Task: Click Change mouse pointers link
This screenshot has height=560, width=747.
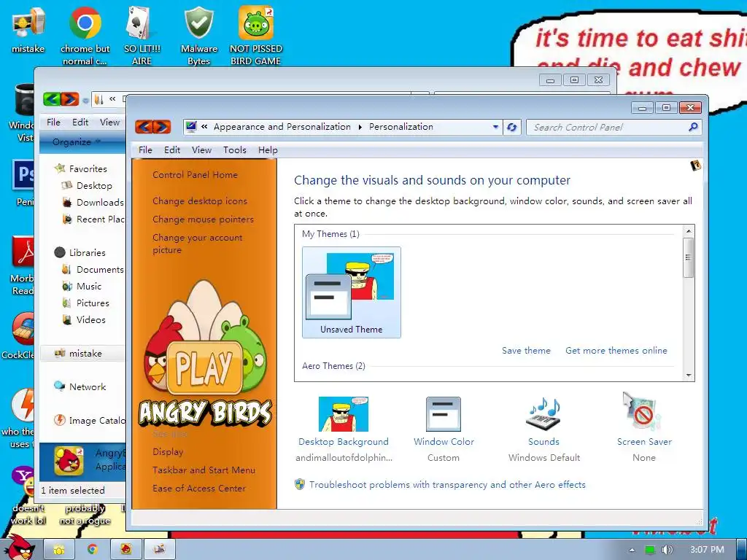Action: click(203, 219)
